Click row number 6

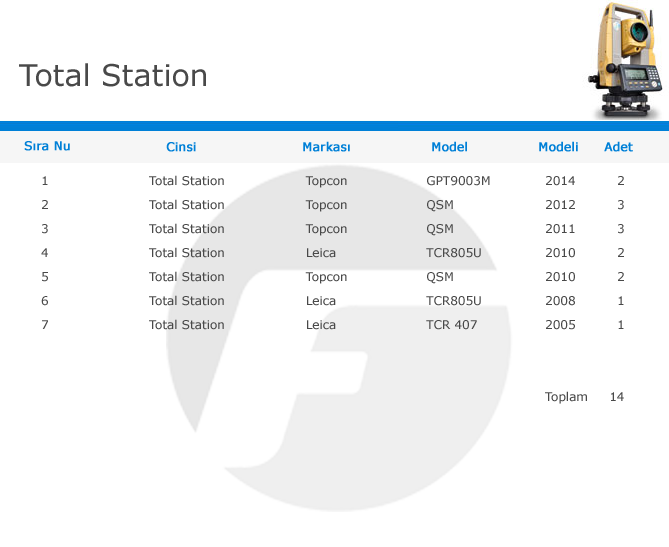(x=45, y=301)
